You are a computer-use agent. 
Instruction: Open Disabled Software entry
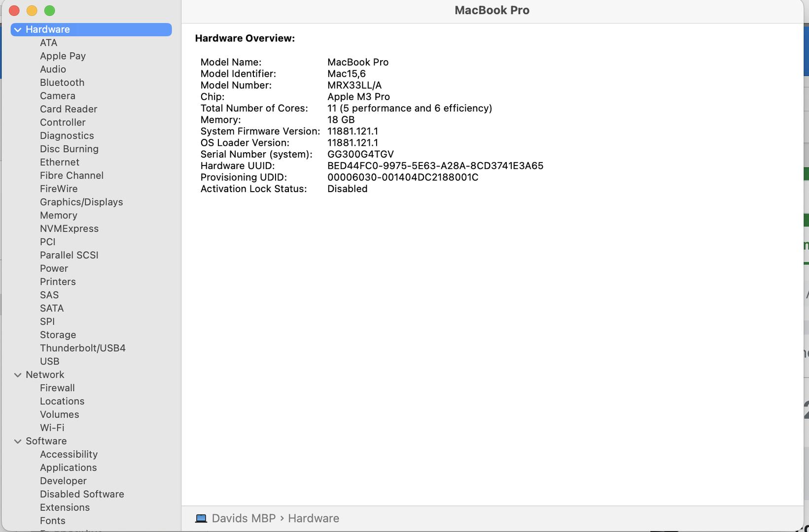pyautogui.click(x=82, y=495)
